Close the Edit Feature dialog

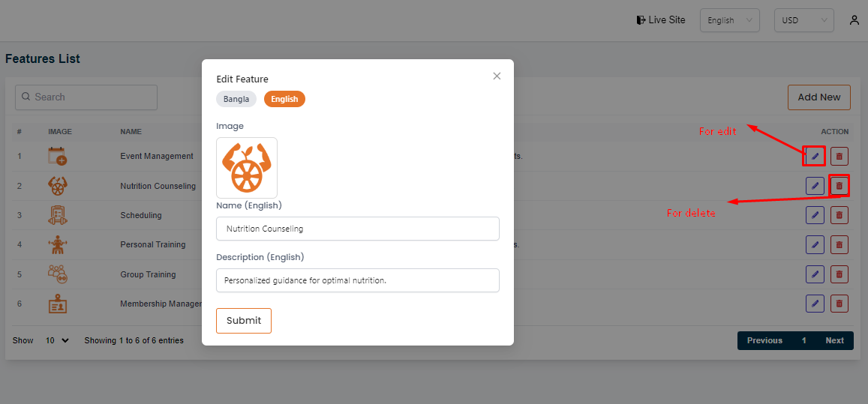point(497,76)
